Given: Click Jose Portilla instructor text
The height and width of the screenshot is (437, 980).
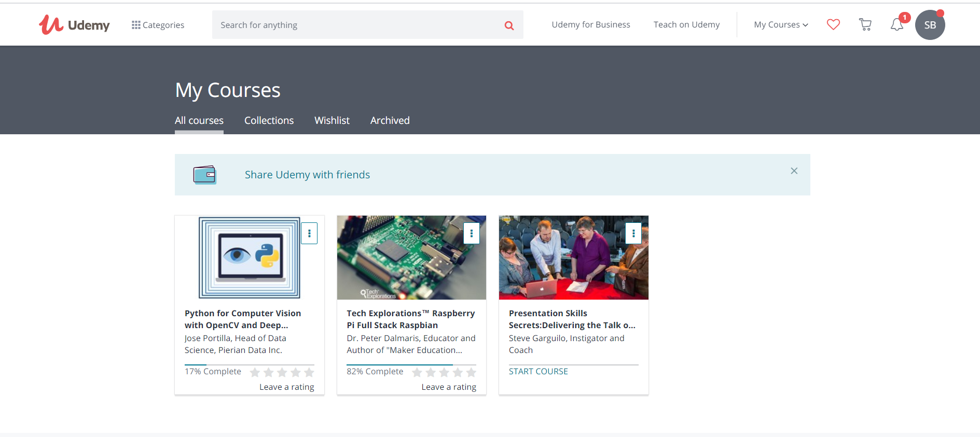Looking at the screenshot, I should (235, 344).
